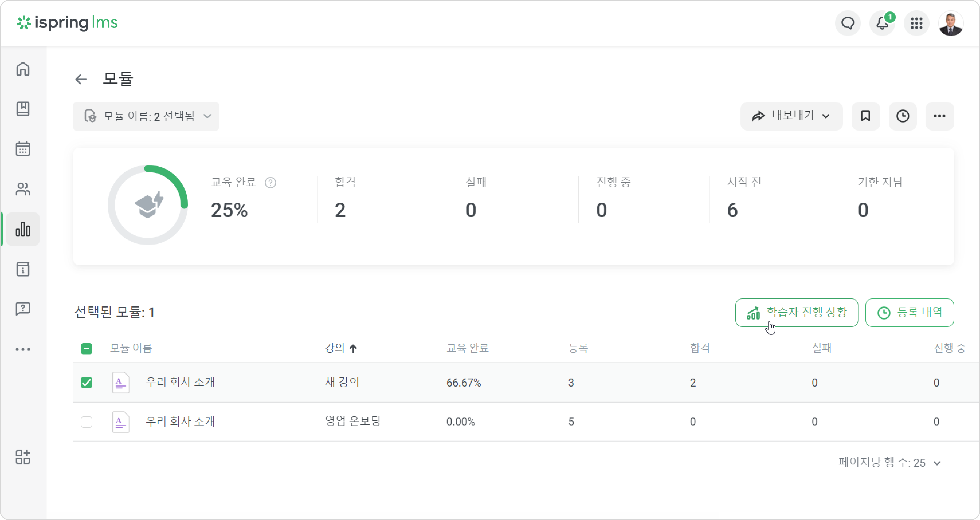Click the 선택된 모듈: 1 label
This screenshot has height=520, width=980.
click(x=114, y=312)
